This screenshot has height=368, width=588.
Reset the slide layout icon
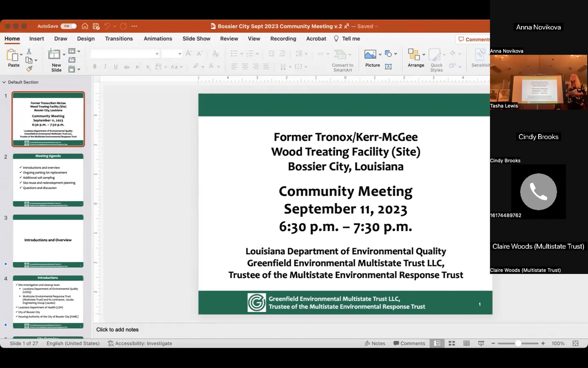[72, 60]
